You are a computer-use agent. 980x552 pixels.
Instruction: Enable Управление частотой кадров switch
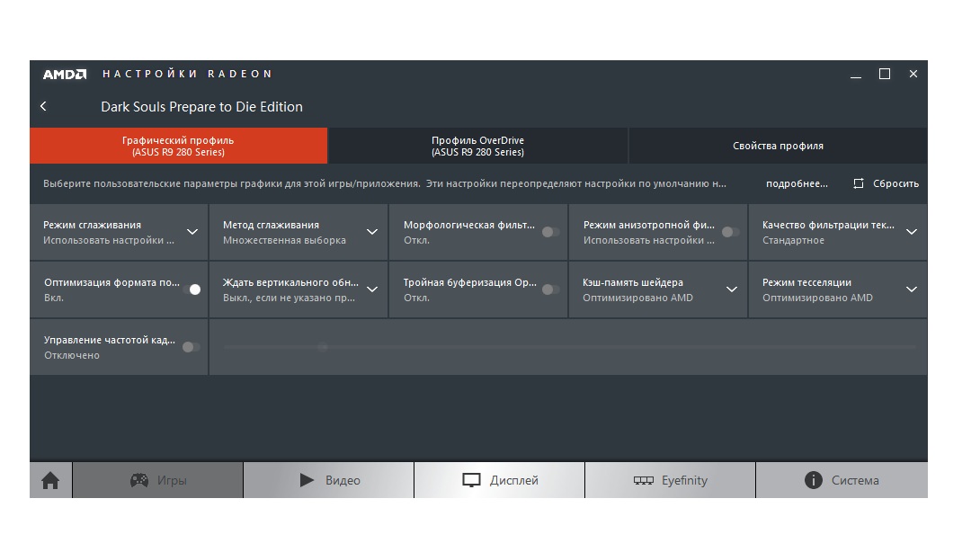192,347
